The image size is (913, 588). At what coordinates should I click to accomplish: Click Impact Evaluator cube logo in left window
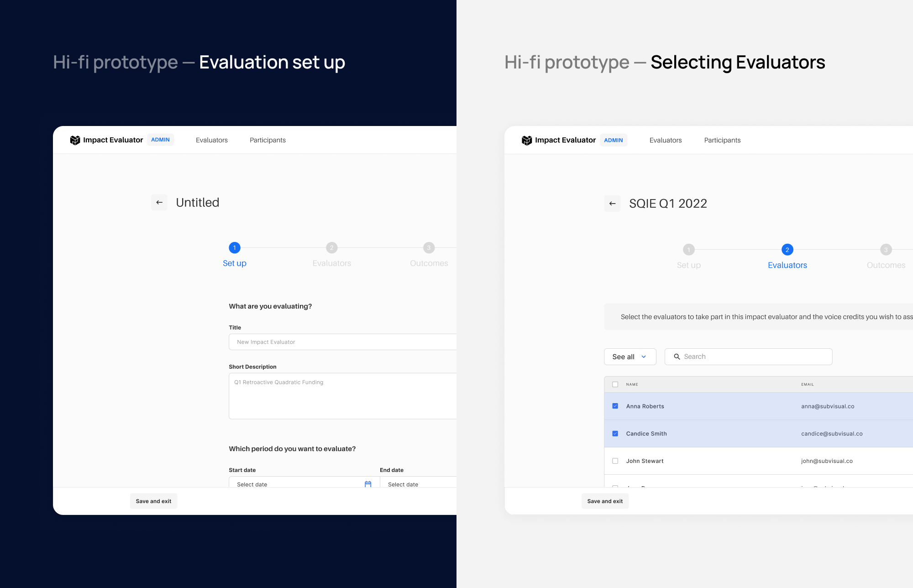click(75, 140)
